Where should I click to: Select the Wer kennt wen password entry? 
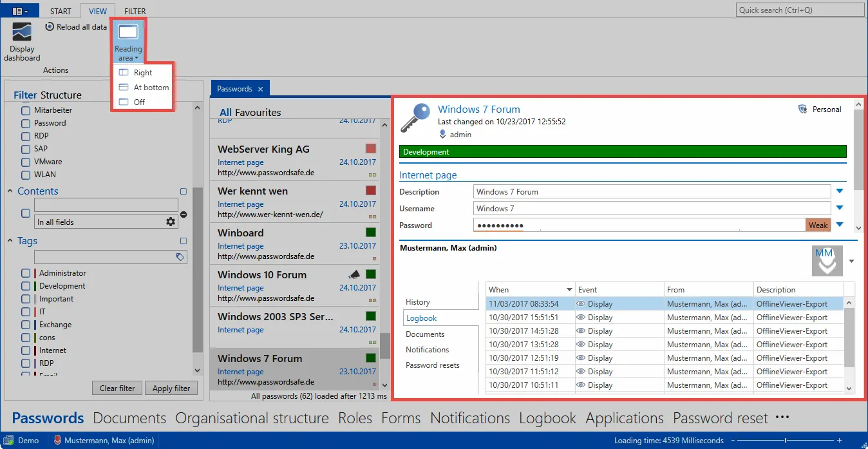(x=295, y=202)
